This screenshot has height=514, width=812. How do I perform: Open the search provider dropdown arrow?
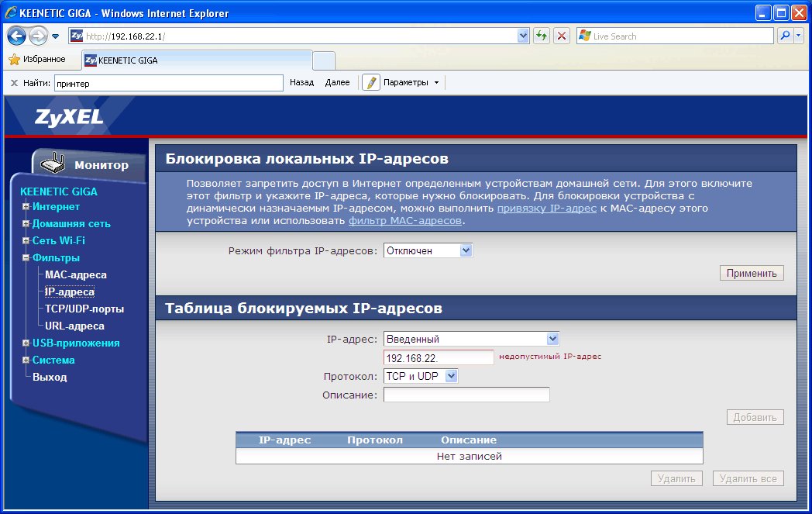point(798,36)
